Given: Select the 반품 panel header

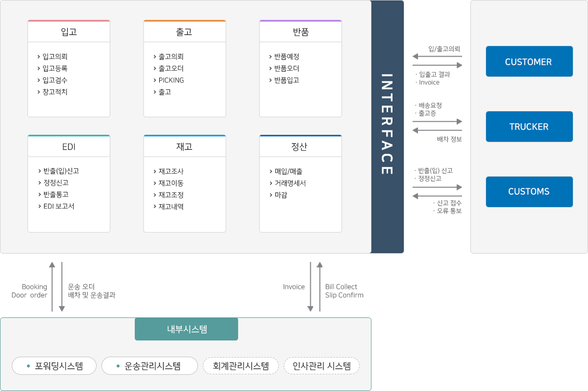Looking at the screenshot, I should [300, 32].
